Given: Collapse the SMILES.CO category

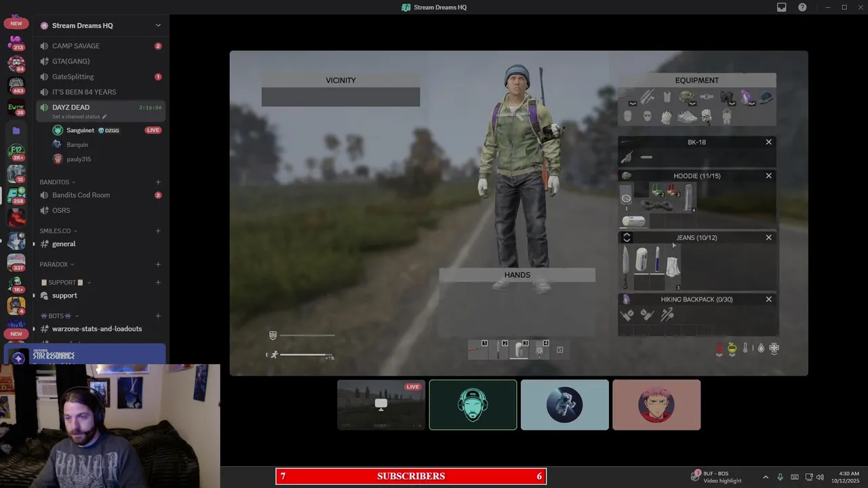Looking at the screenshot, I should pyautogui.click(x=58, y=231).
